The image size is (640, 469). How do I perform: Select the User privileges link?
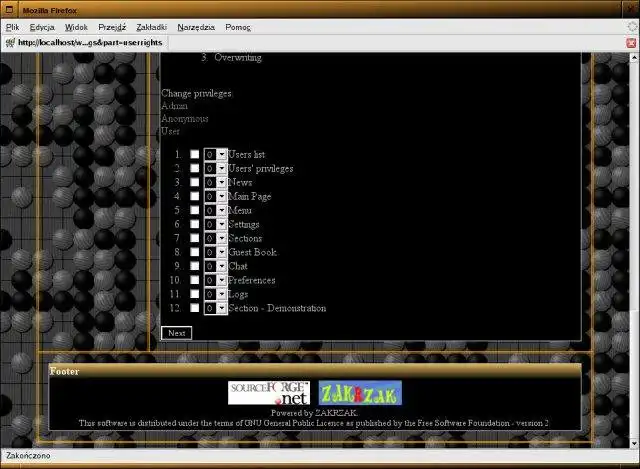[170, 131]
